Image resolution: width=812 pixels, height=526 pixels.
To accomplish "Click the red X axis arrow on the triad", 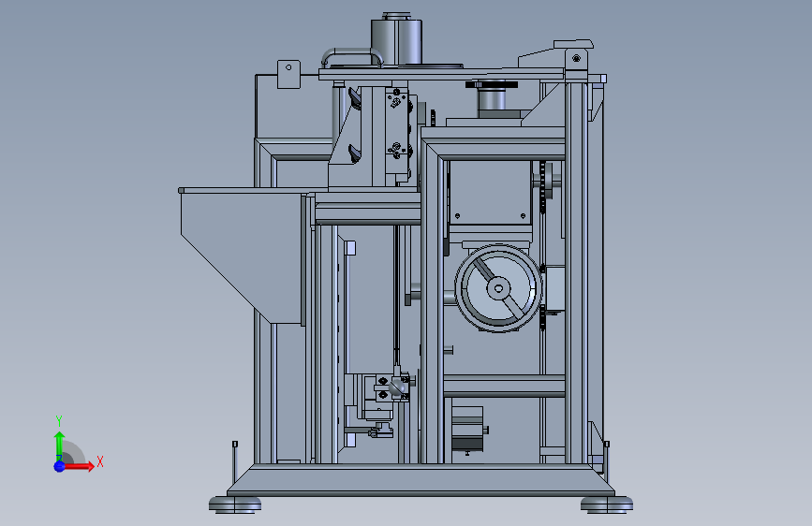I will coord(79,466).
